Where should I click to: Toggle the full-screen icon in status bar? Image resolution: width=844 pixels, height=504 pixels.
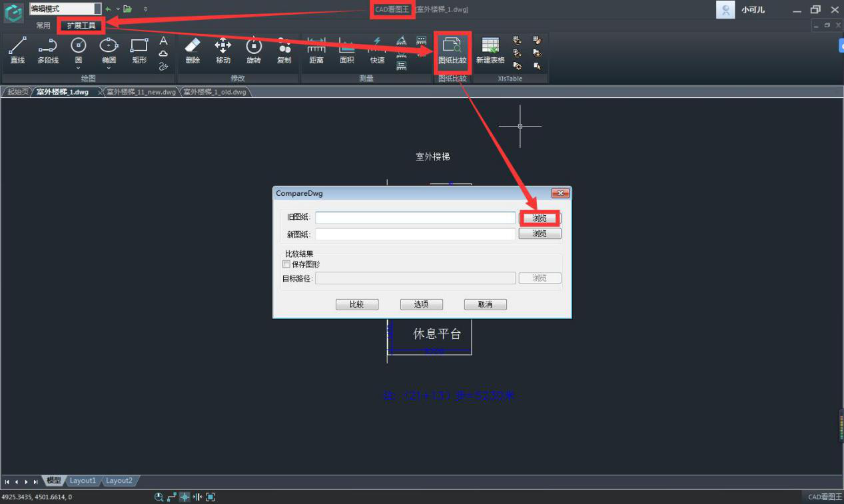(211, 497)
